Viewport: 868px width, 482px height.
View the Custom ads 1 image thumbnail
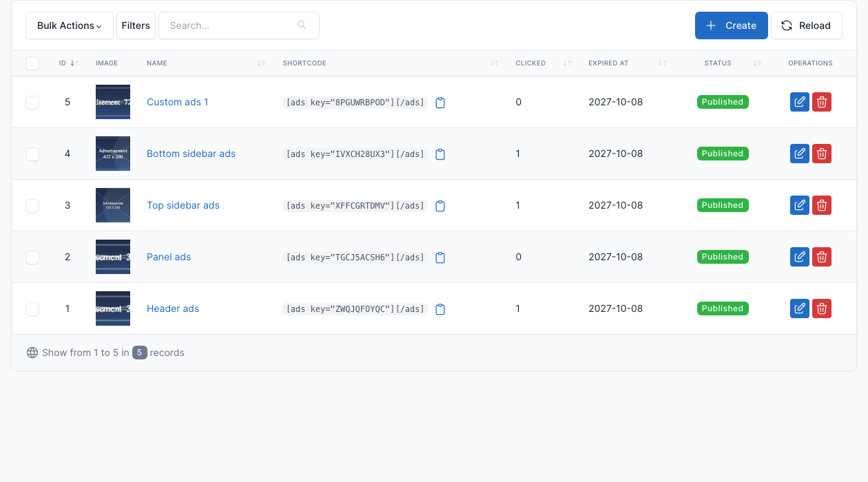pos(113,102)
